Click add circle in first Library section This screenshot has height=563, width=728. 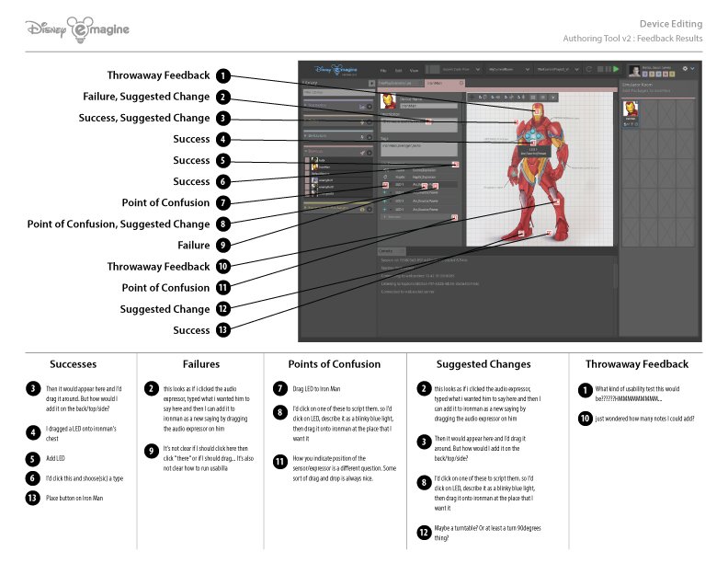370,107
